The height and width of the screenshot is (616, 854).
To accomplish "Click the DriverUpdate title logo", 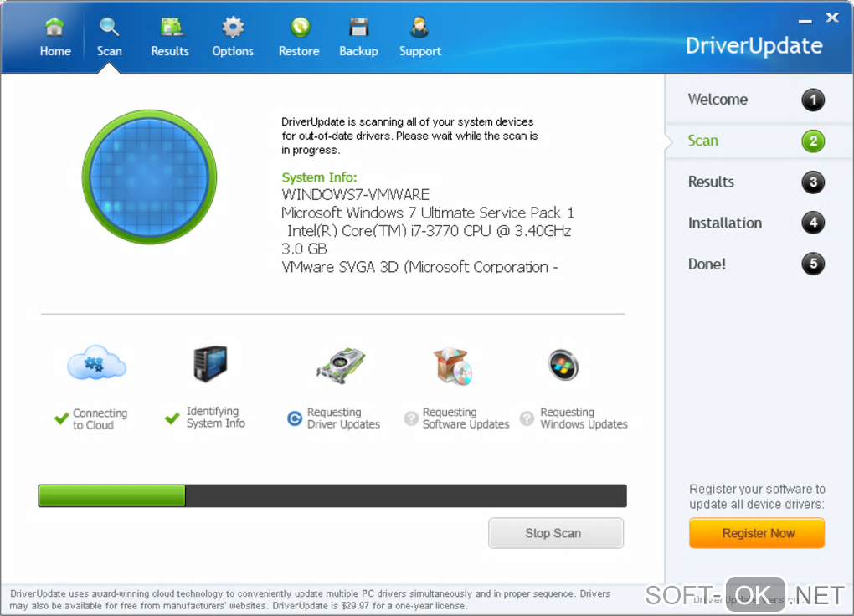I will [754, 46].
